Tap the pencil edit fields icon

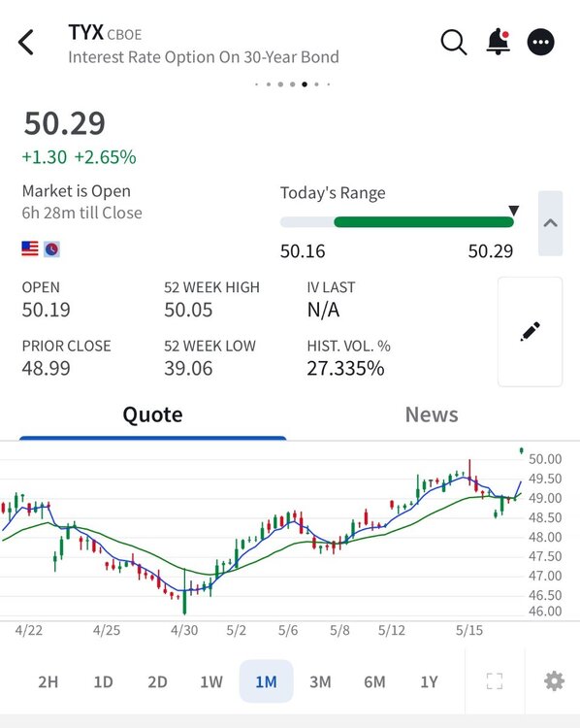pos(530,332)
